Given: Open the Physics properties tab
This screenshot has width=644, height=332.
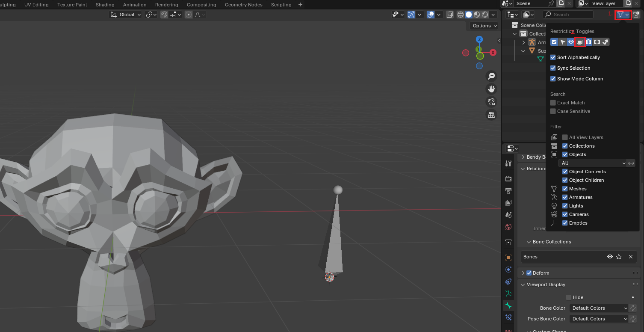Looking at the screenshot, I should click(508, 270).
